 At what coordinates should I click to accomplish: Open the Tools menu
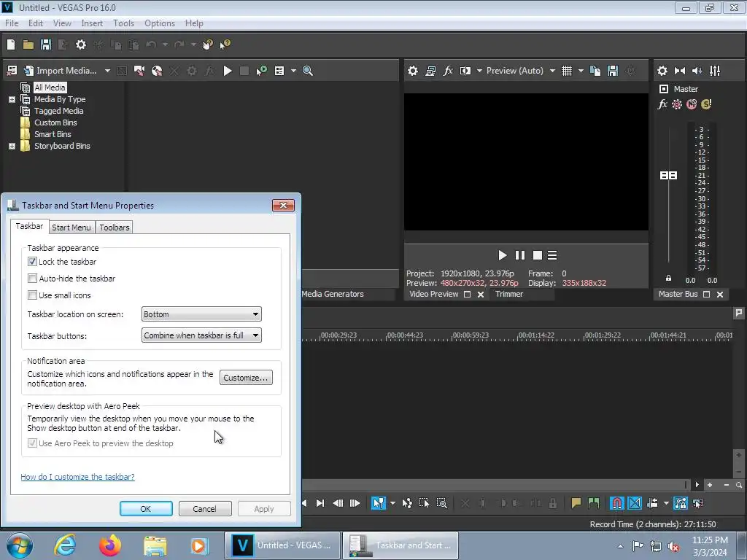pyautogui.click(x=123, y=23)
